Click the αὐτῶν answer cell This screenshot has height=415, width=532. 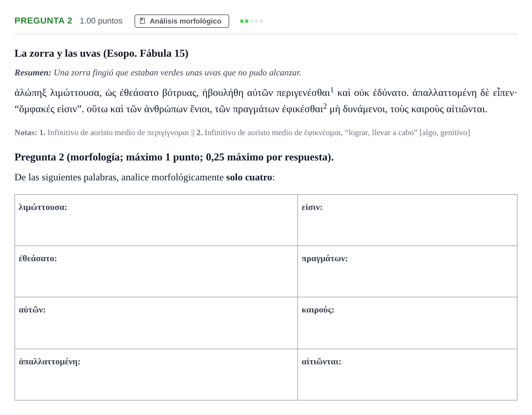[x=156, y=323]
